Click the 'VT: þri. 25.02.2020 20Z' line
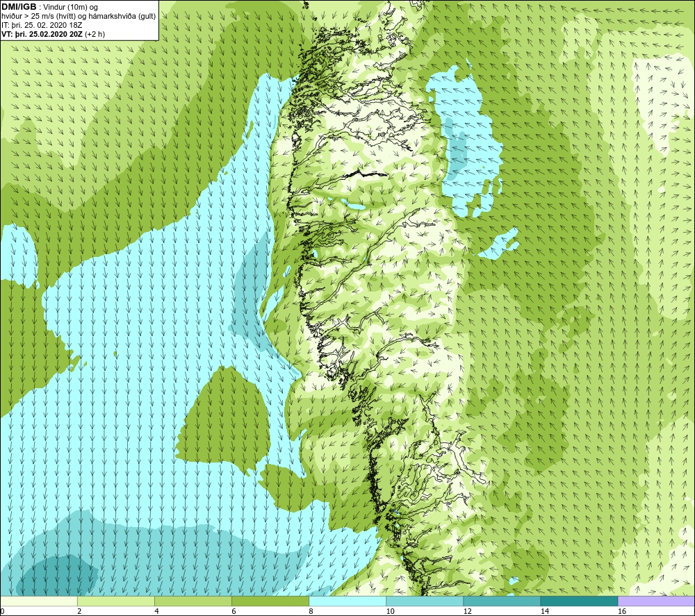695x616 pixels. pos(42,34)
